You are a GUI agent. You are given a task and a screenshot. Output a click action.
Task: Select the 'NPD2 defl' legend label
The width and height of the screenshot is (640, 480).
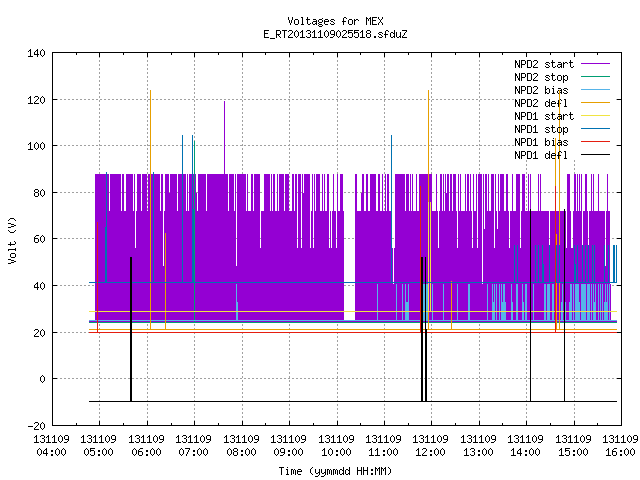pyautogui.click(x=541, y=103)
